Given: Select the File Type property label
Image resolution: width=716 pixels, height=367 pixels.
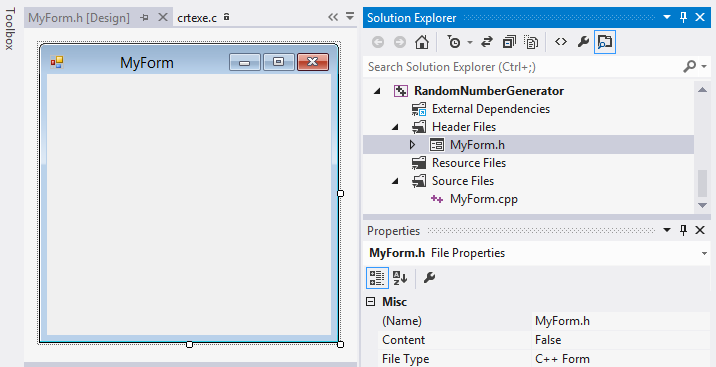Looking at the screenshot, I should pyautogui.click(x=405, y=359).
